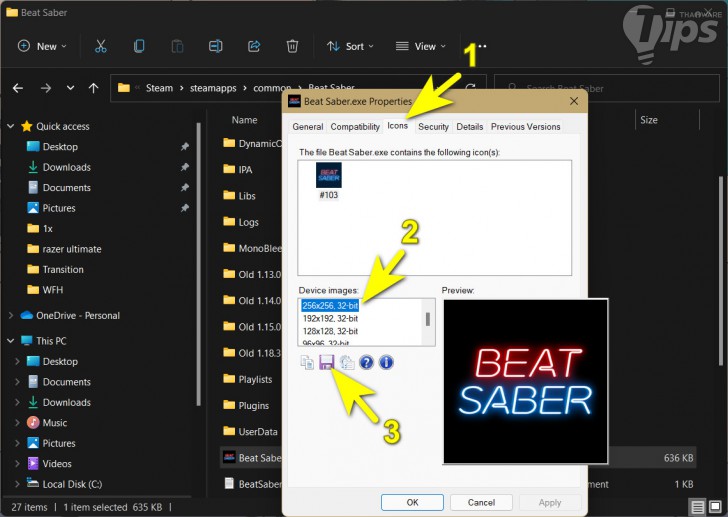728x517 pixels.
Task: Switch to the Previous Versions tab
Action: (x=526, y=126)
